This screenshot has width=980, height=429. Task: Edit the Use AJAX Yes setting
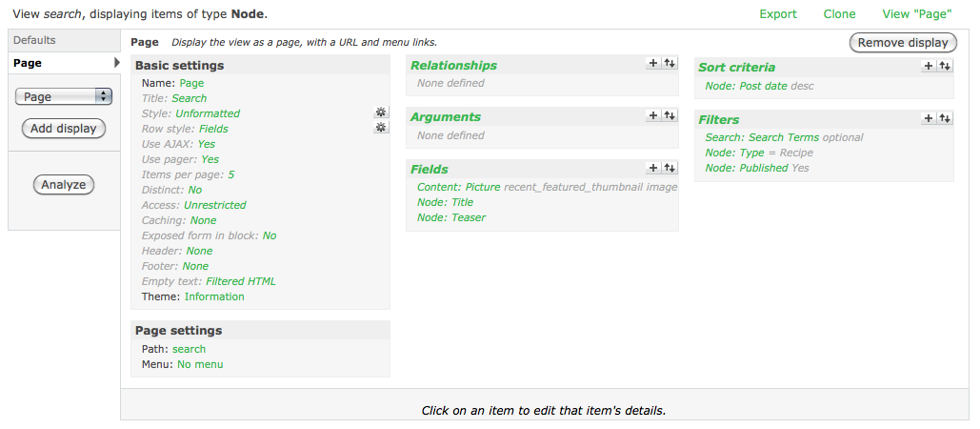coord(207,144)
